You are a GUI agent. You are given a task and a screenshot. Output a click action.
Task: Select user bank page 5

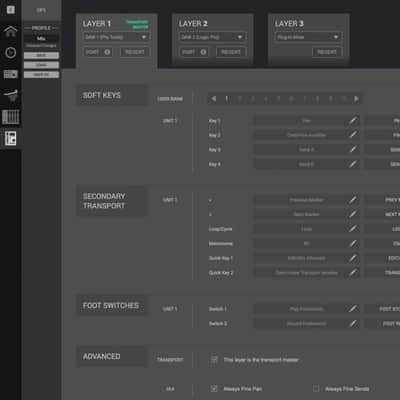(x=279, y=99)
